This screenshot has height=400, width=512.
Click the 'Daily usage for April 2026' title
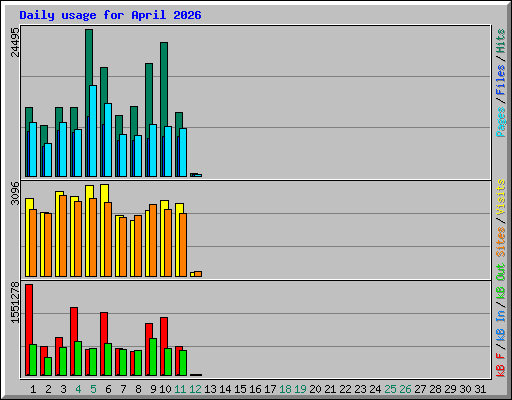110,15
